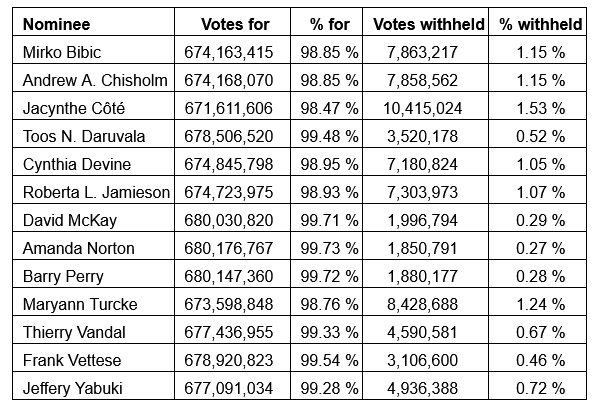Select the % for header cell
This screenshot has width=604, height=406.
tap(327, 24)
